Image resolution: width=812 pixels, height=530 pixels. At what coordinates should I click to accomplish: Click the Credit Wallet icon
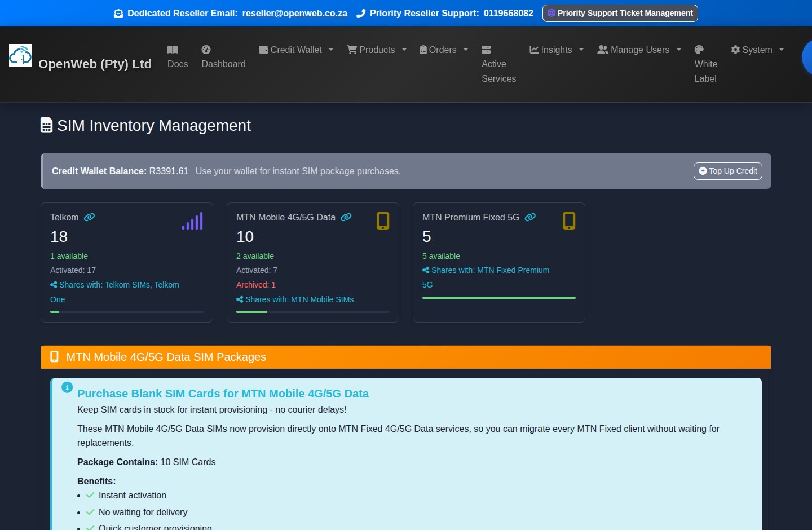point(263,50)
